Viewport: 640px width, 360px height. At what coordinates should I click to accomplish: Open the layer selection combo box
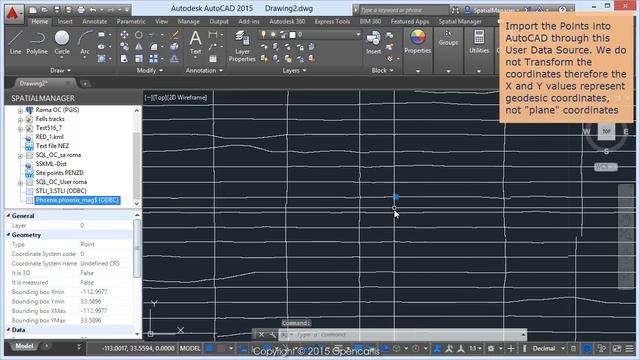tap(310, 35)
